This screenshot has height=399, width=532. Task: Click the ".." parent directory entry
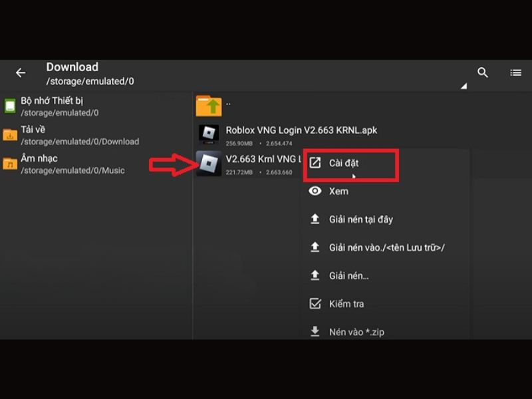pos(228,103)
